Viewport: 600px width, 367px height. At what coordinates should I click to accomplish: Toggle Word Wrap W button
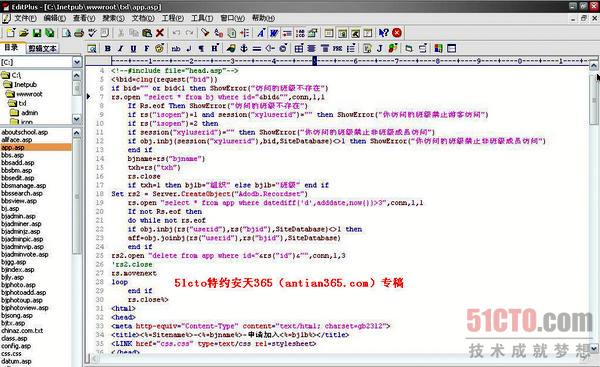[x=274, y=33]
